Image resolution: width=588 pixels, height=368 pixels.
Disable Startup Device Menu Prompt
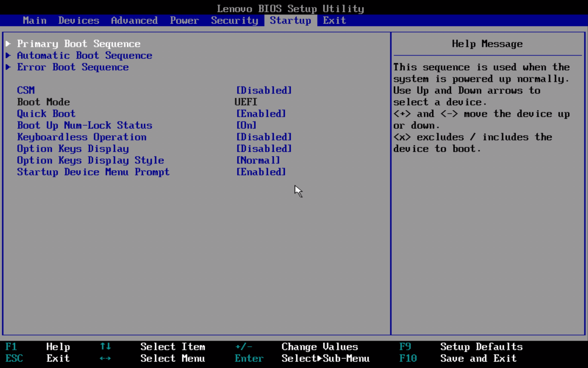click(261, 172)
